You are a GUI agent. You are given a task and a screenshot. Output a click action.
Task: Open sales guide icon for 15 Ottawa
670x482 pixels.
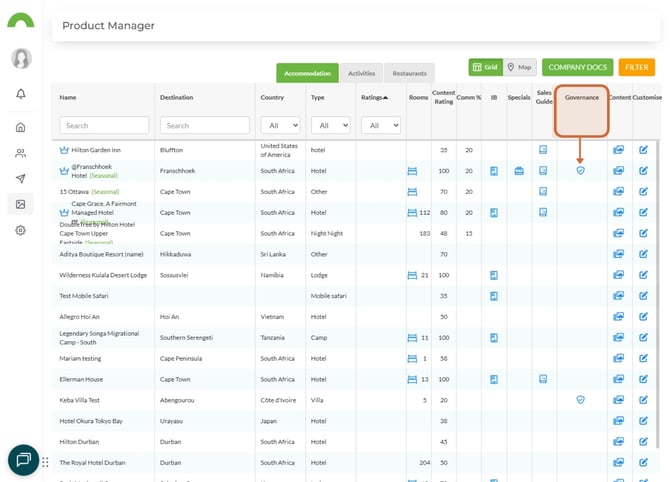(x=543, y=191)
